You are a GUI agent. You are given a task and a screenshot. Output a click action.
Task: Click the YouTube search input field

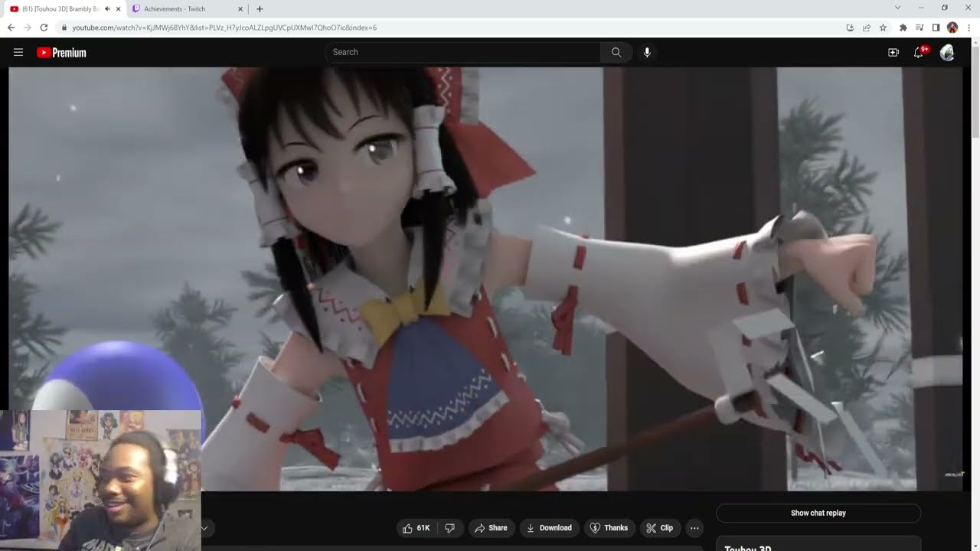pyautogui.click(x=462, y=52)
